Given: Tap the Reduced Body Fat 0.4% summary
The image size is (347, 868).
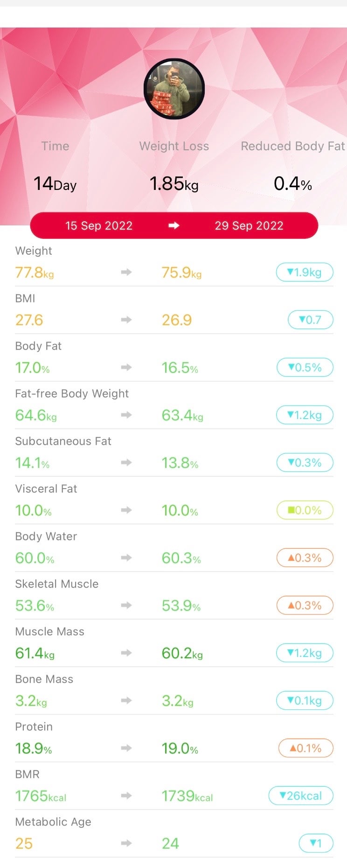Looking at the screenshot, I should click(293, 183).
